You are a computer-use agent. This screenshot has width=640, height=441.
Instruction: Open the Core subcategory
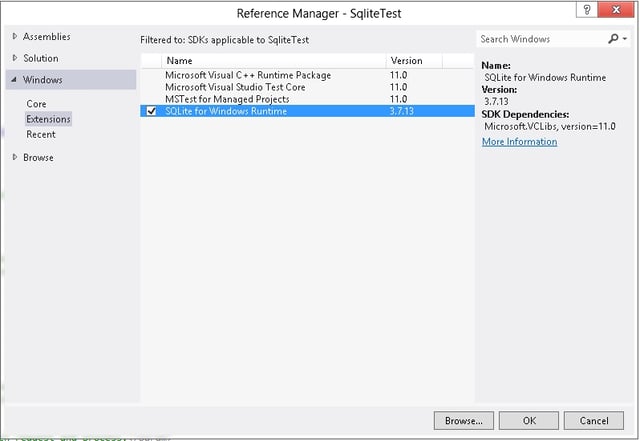click(36, 104)
